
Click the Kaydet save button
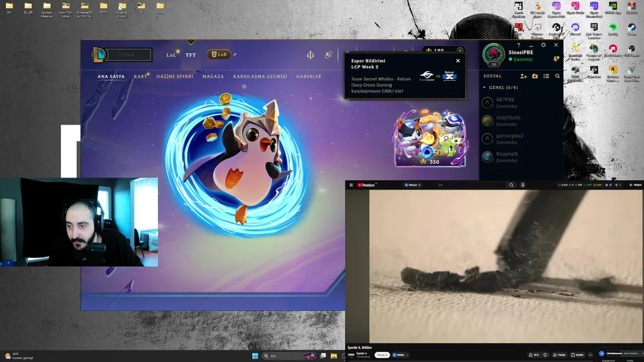pyautogui.click(x=578, y=355)
